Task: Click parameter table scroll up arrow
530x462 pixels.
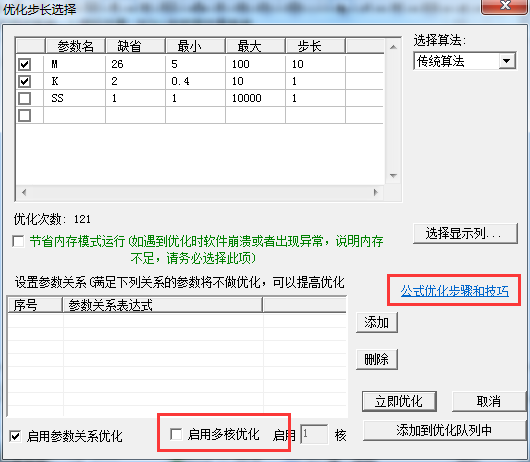Action: pos(393,47)
